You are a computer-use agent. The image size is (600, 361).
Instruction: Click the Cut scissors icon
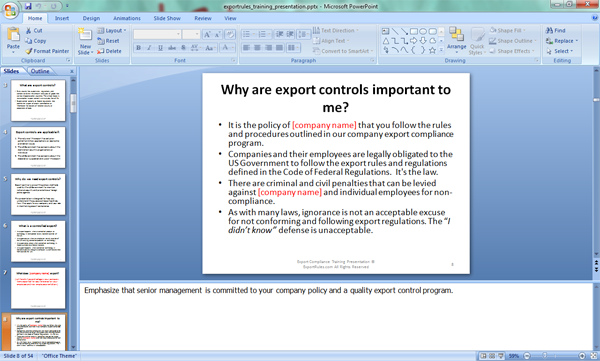(29, 30)
